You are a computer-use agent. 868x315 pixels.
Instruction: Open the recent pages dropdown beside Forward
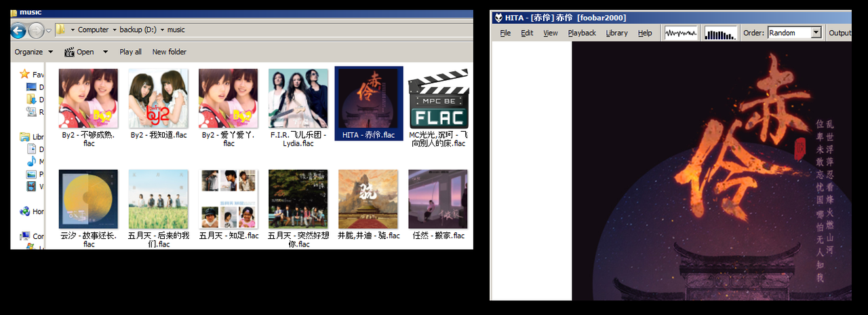(x=48, y=30)
